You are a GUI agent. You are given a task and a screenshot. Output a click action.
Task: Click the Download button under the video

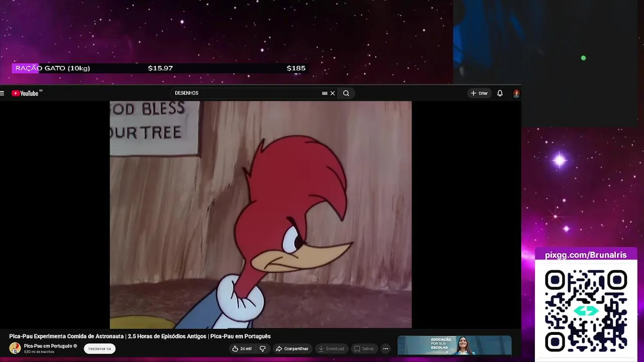[331, 348]
